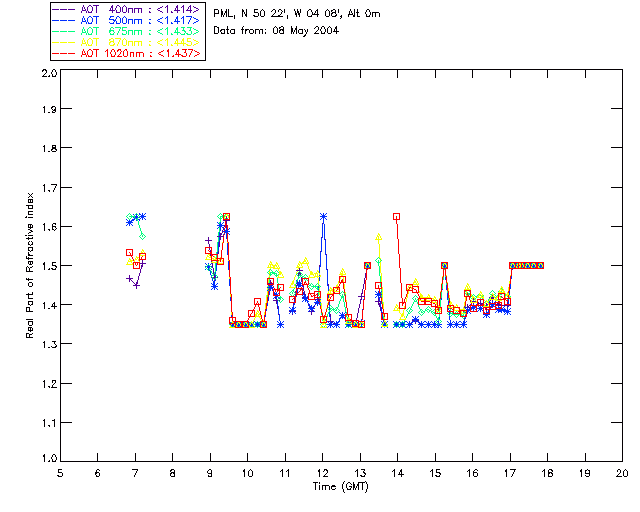Click the x-axis hour label 6

(x=98, y=473)
